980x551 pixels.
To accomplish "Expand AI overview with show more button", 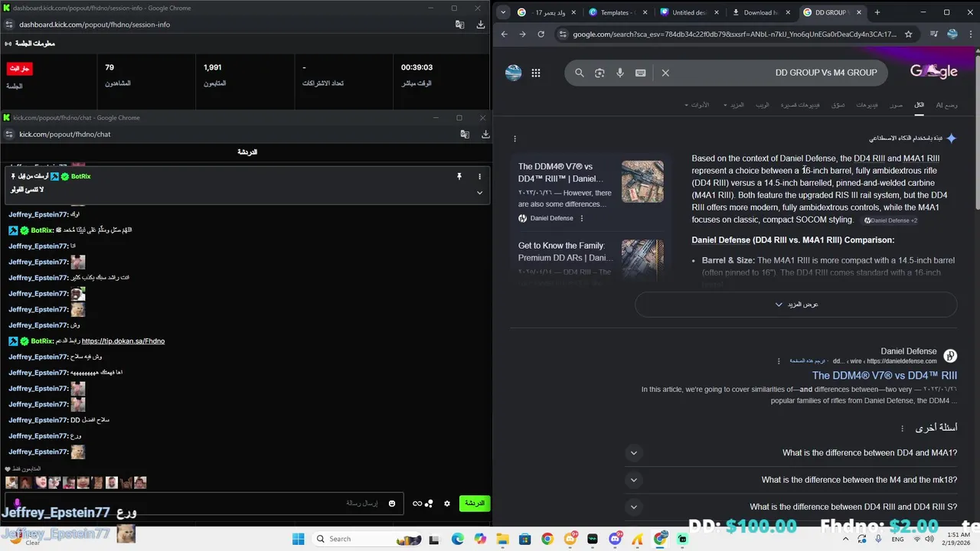I will point(796,304).
